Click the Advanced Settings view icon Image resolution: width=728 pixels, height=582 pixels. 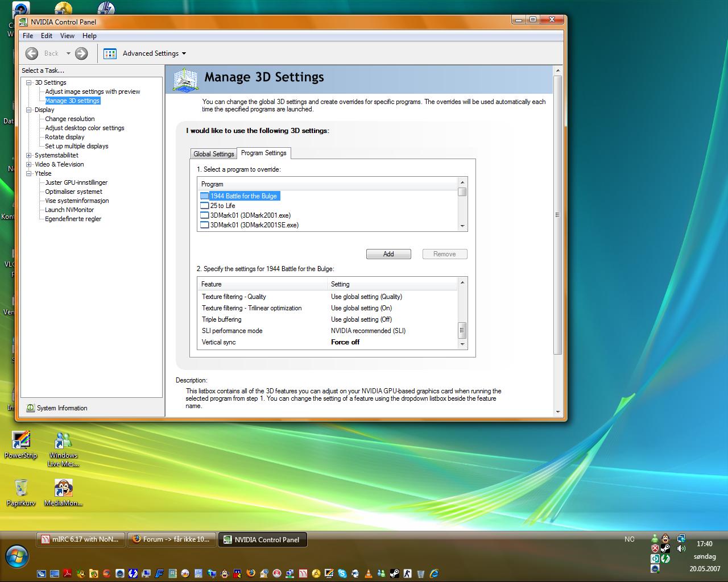coord(110,53)
